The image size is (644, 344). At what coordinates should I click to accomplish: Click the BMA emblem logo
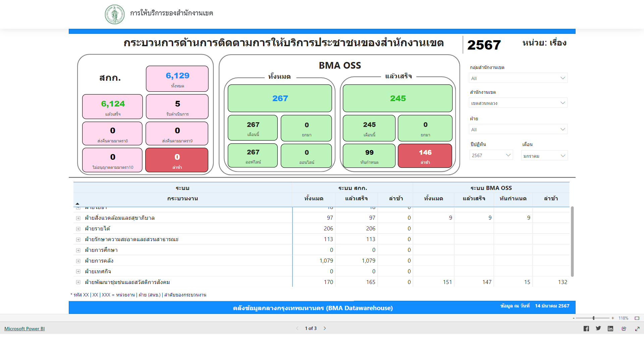click(x=115, y=14)
